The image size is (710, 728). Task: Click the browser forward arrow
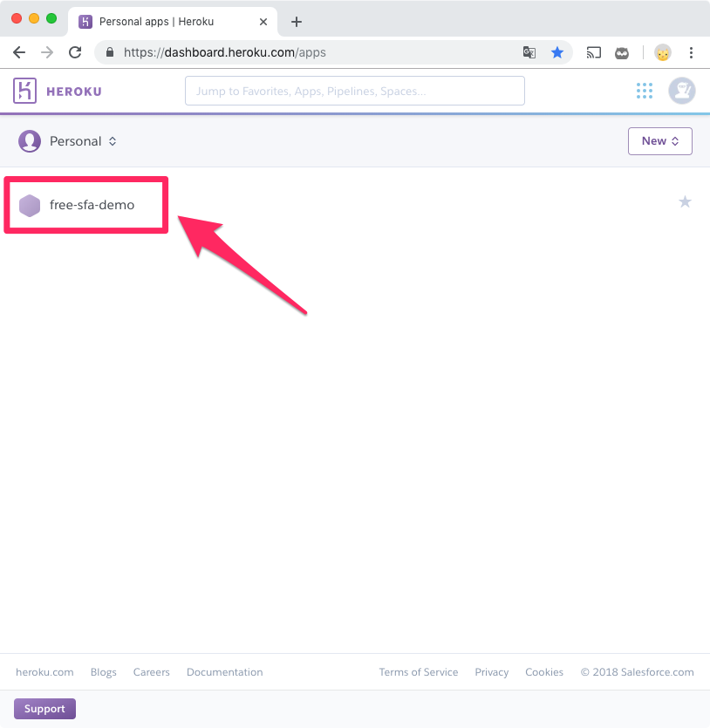[47, 52]
